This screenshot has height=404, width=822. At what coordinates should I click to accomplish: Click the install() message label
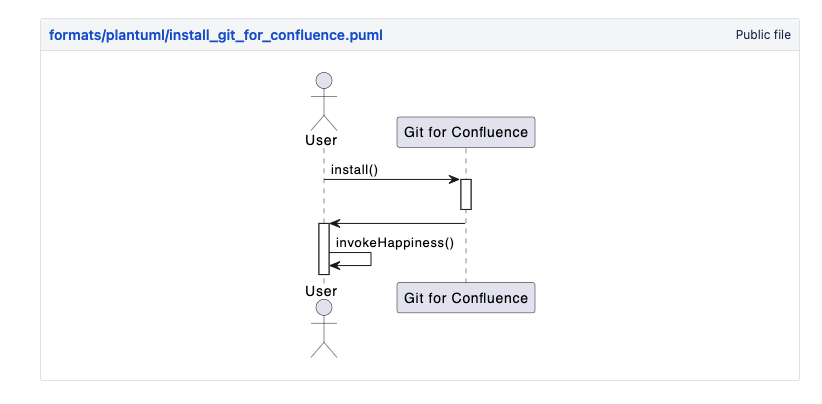click(x=354, y=169)
